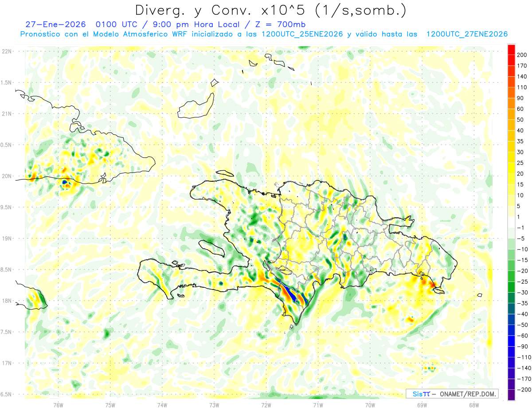Click the "140" color scale label
Screen dimensions: 532x411
click(x=522, y=76)
